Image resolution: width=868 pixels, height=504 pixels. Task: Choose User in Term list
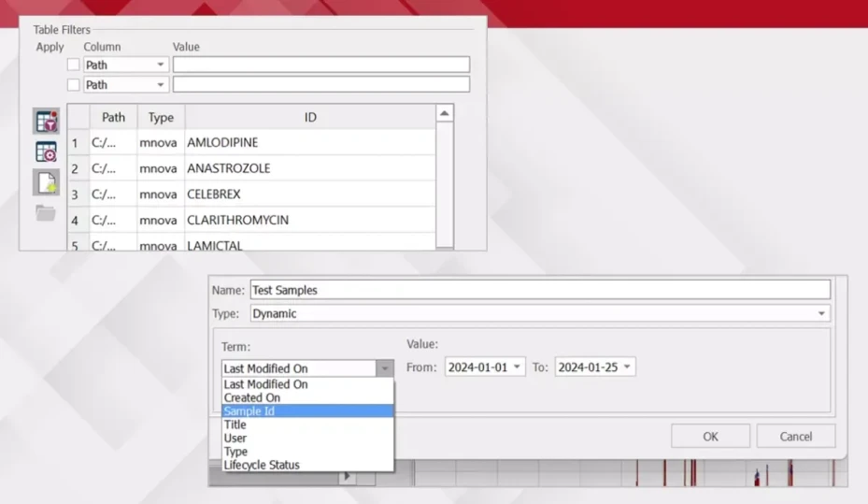click(x=307, y=438)
